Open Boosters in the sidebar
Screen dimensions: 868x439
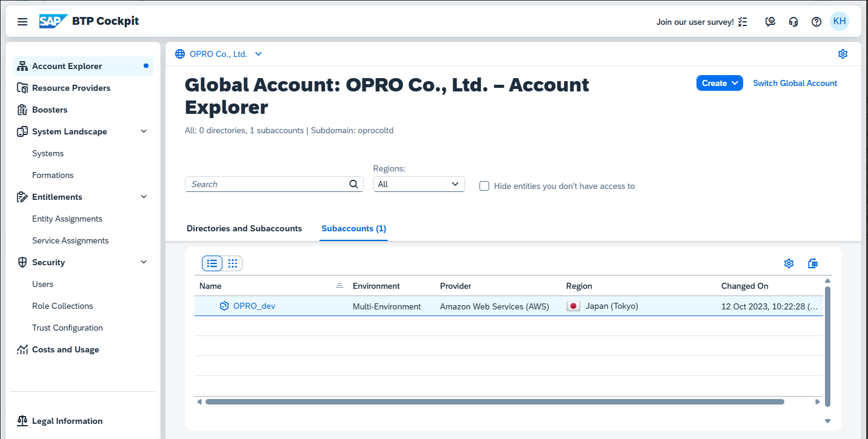(x=50, y=110)
